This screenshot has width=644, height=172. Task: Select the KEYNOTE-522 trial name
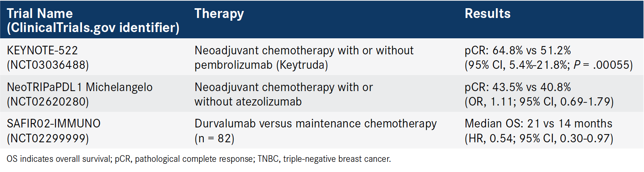click(42, 50)
